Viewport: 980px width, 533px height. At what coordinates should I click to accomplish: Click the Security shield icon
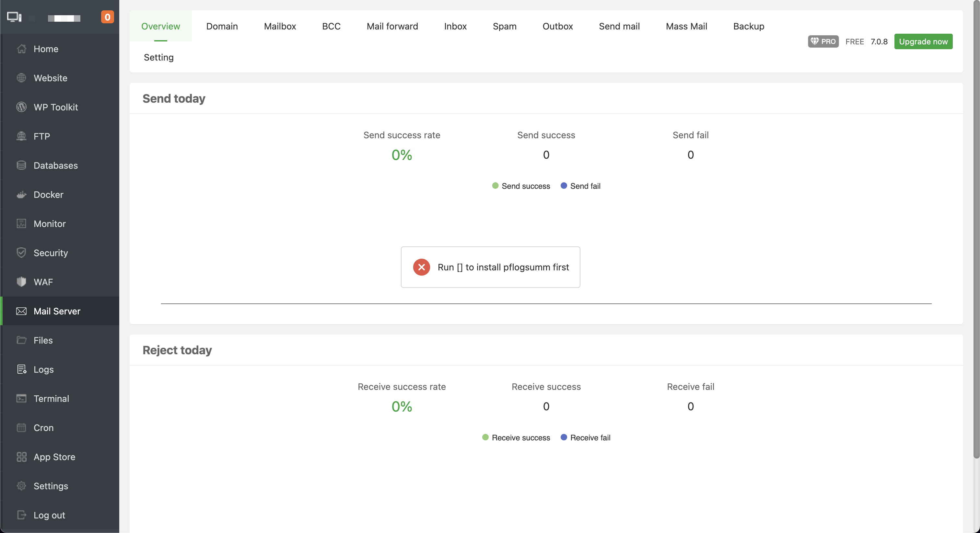coord(21,253)
